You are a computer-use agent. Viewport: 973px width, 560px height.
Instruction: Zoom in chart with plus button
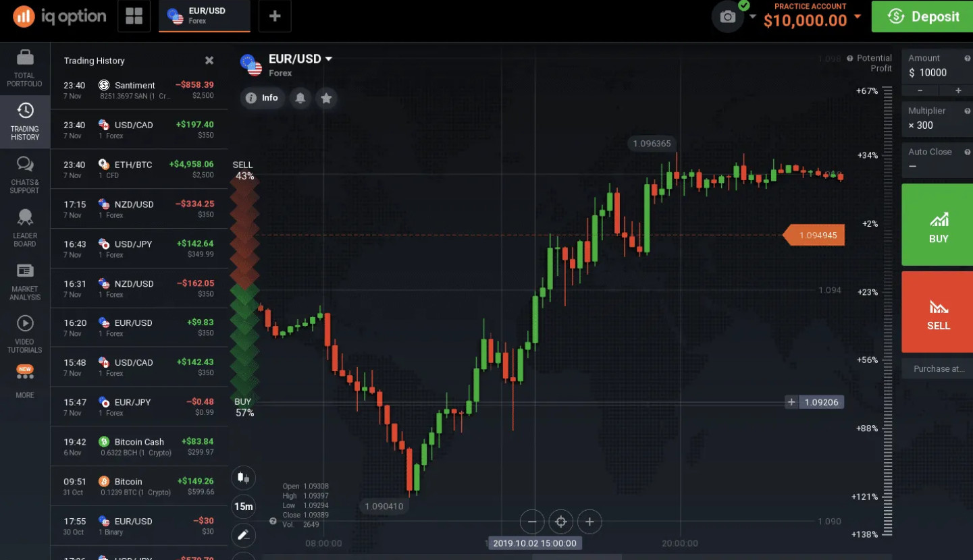pos(589,522)
